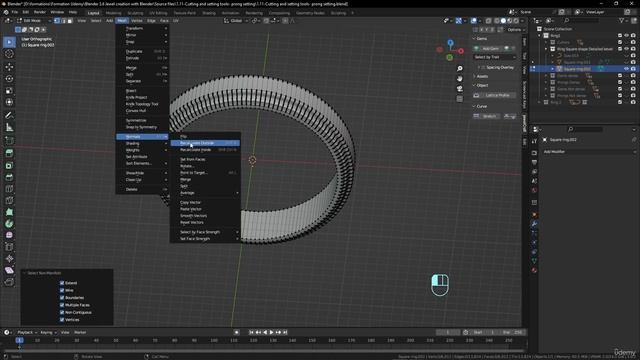The width and height of the screenshot is (640, 360).
Task: Choose the Inset Faces tool
Action: click(9, 165)
